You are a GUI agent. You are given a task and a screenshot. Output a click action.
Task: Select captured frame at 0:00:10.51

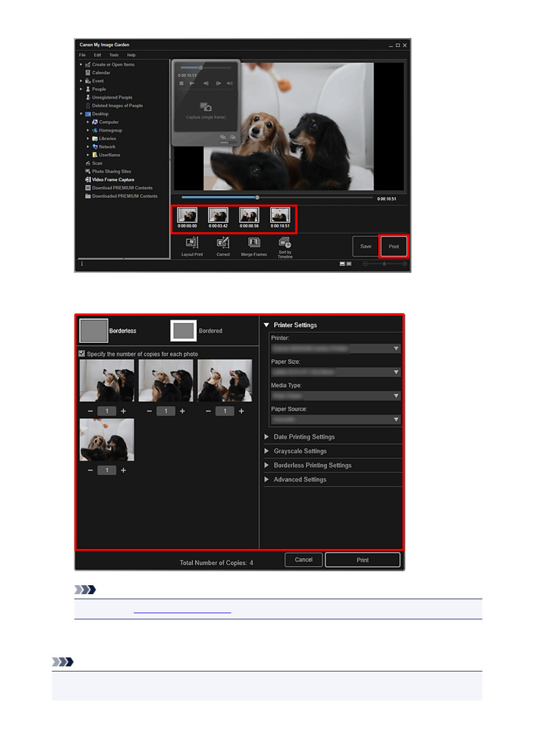click(x=280, y=216)
